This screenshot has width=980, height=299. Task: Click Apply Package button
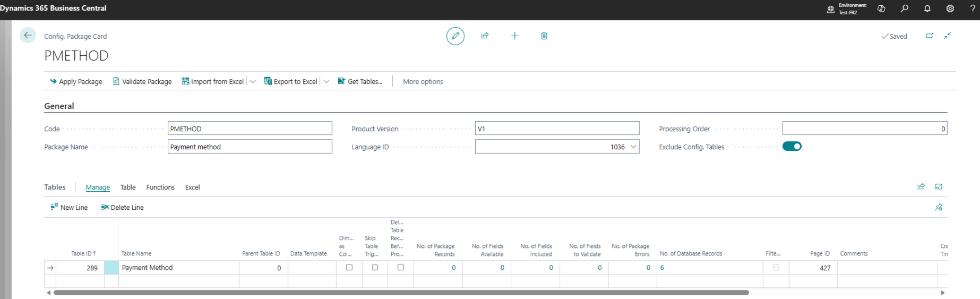[x=76, y=81]
